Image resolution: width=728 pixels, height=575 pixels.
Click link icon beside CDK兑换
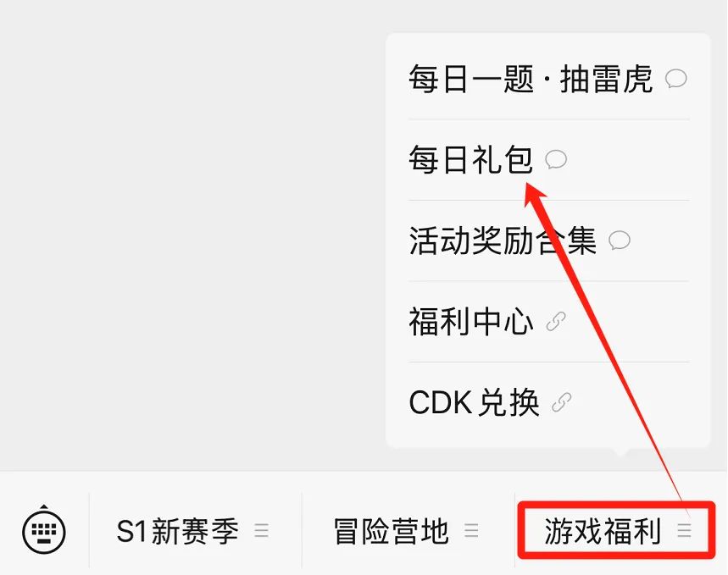point(561,402)
